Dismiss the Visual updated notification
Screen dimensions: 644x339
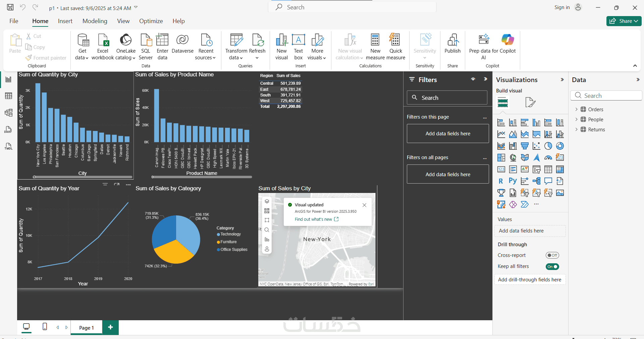(x=364, y=205)
